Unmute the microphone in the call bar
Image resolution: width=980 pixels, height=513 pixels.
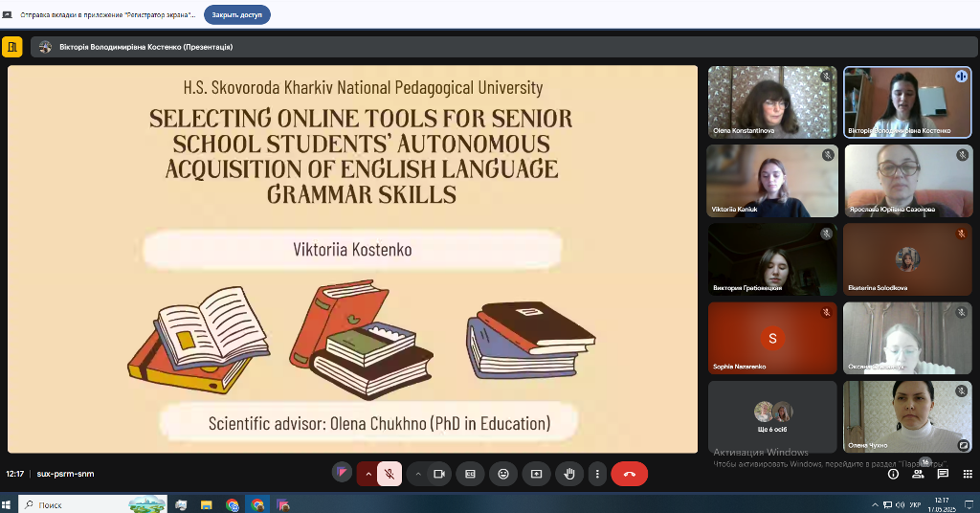pos(390,475)
